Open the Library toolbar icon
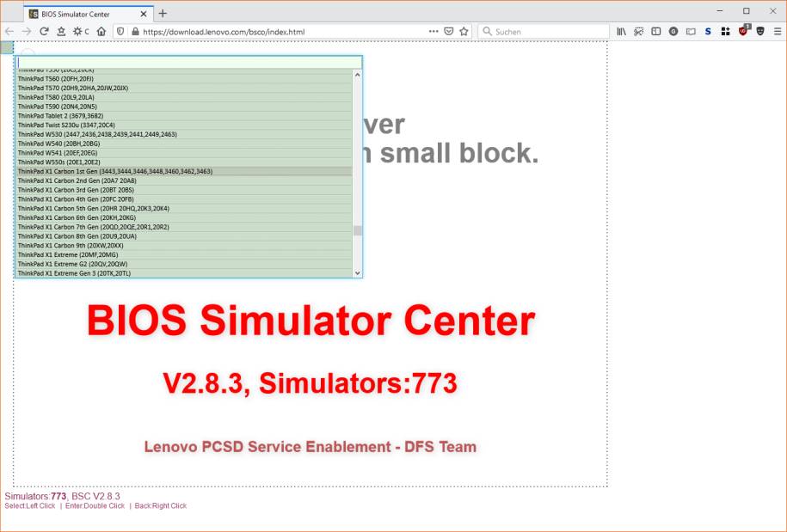The width and height of the screenshot is (787, 532). tap(623, 31)
